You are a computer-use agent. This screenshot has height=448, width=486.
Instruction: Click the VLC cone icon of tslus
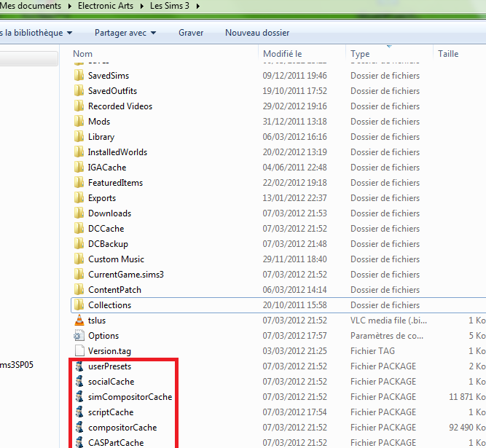pyautogui.click(x=79, y=320)
